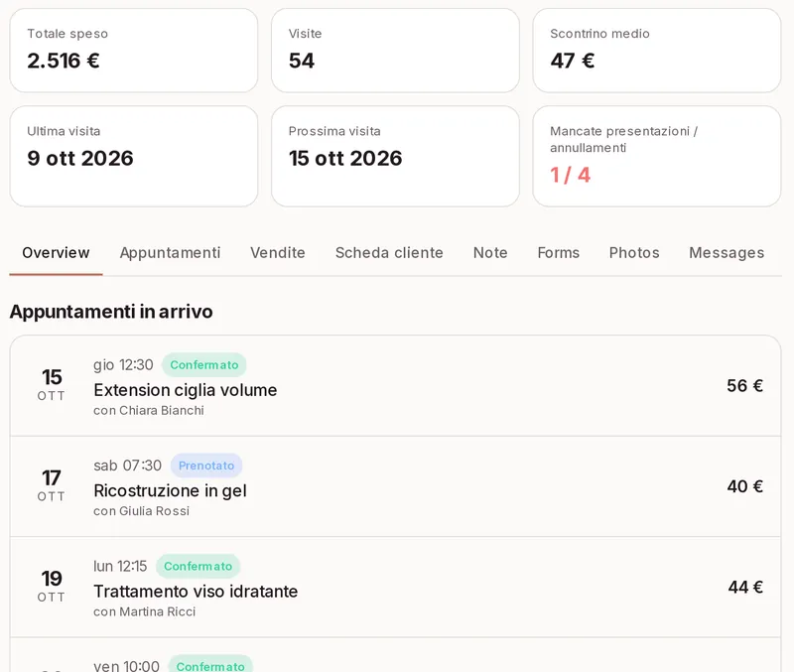Show the Photos tab
Viewport: 794px width, 672px height.
634,253
